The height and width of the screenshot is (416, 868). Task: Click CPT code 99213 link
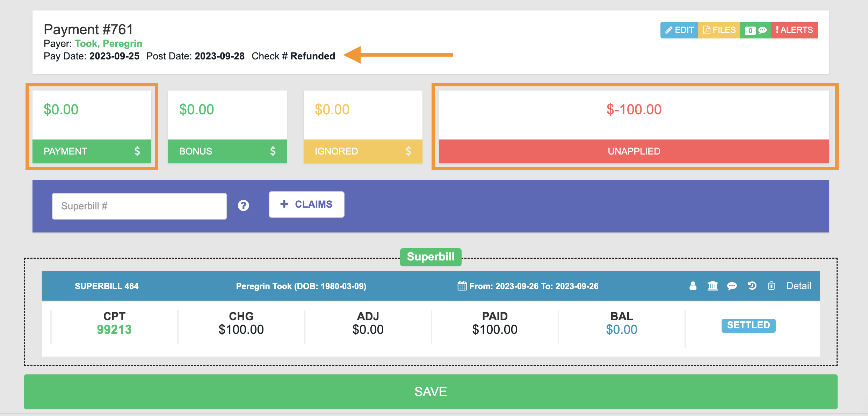[114, 329]
